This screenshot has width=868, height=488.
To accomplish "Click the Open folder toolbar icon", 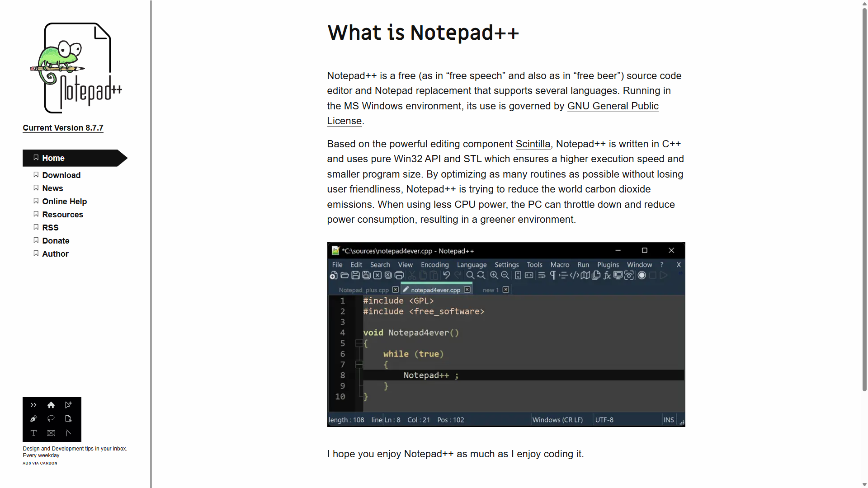I will [x=344, y=275].
